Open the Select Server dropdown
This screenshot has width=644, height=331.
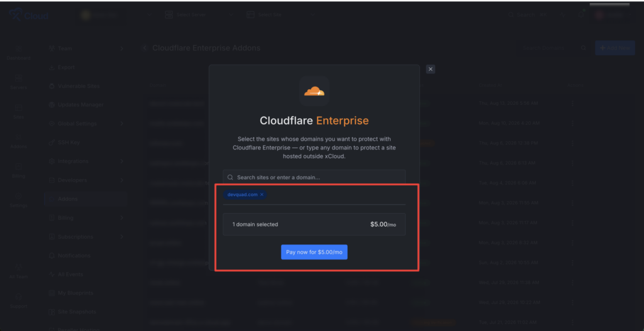[199, 15]
